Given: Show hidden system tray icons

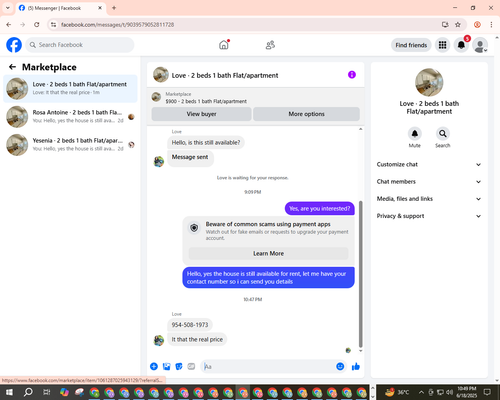Looking at the screenshot, I should tap(421, 392).
